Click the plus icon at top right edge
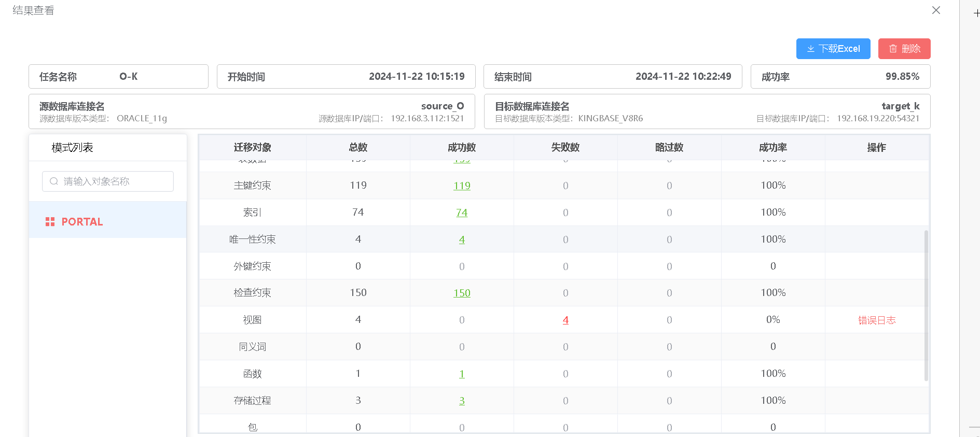This screenshot has height=437, width=980. pyautogui.click(x=976, y=13)
